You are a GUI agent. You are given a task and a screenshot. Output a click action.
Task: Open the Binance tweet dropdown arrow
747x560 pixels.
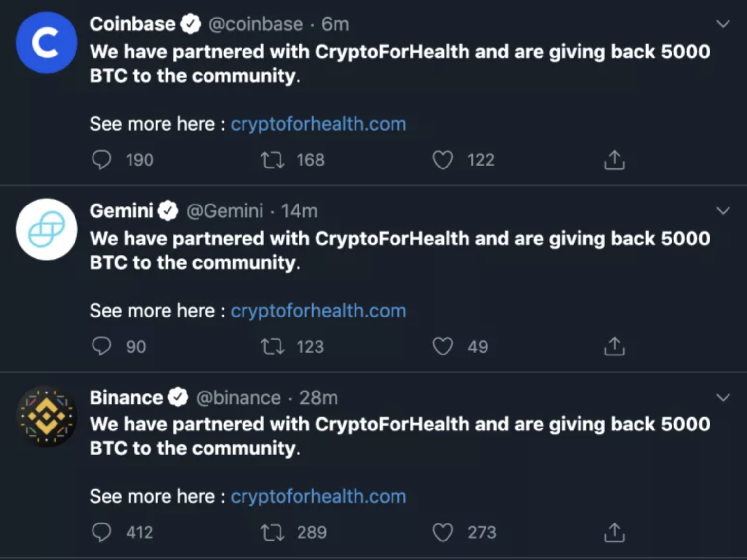[x=723, y=397]
